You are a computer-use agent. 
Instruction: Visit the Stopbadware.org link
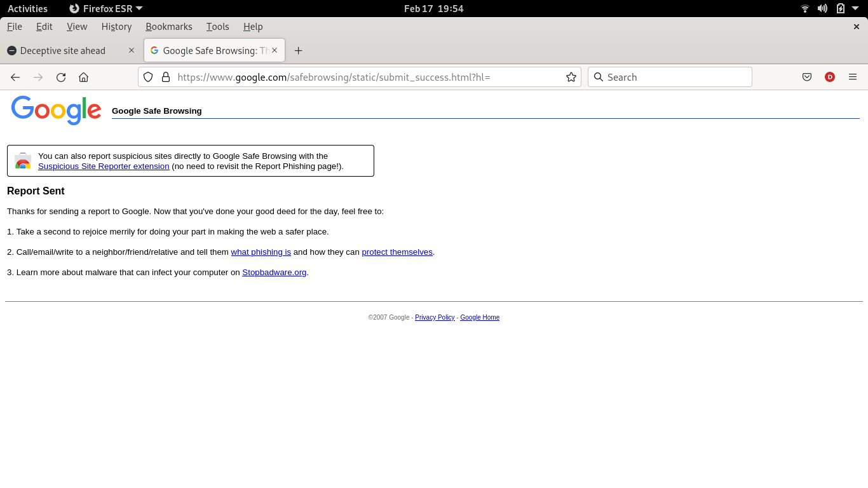click(275, 273)
